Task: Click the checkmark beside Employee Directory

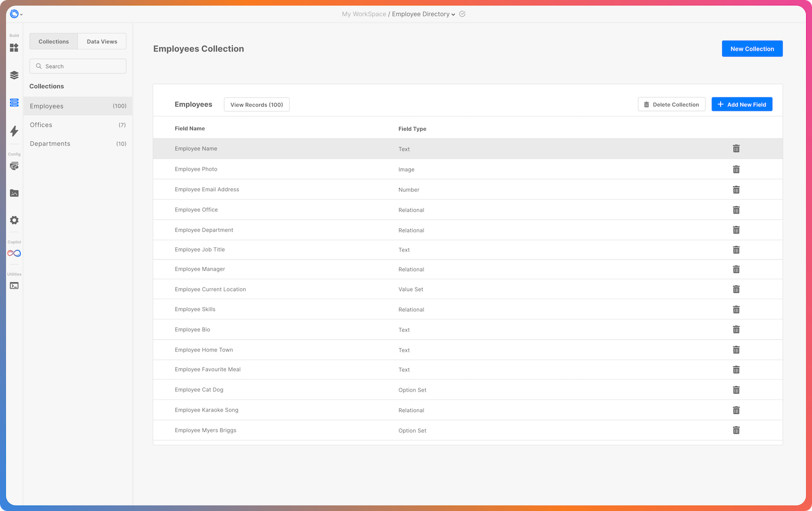Action: coord(462,14)
